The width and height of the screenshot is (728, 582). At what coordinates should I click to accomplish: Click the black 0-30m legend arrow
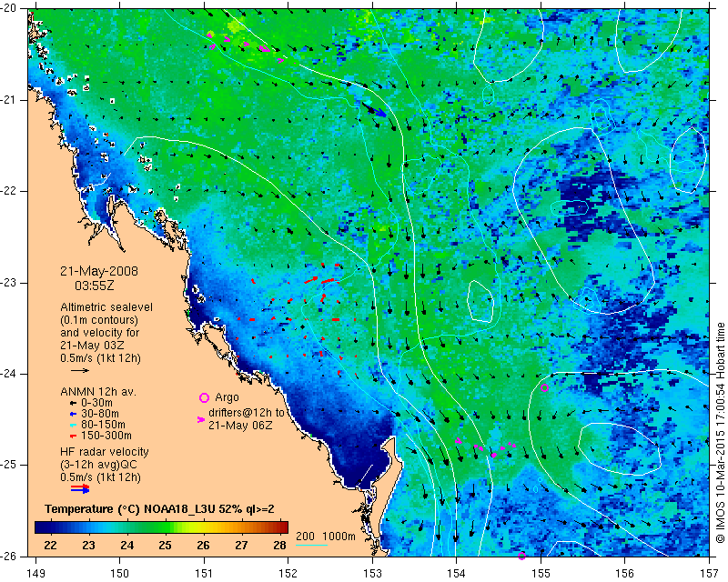(x=73, y=404)
